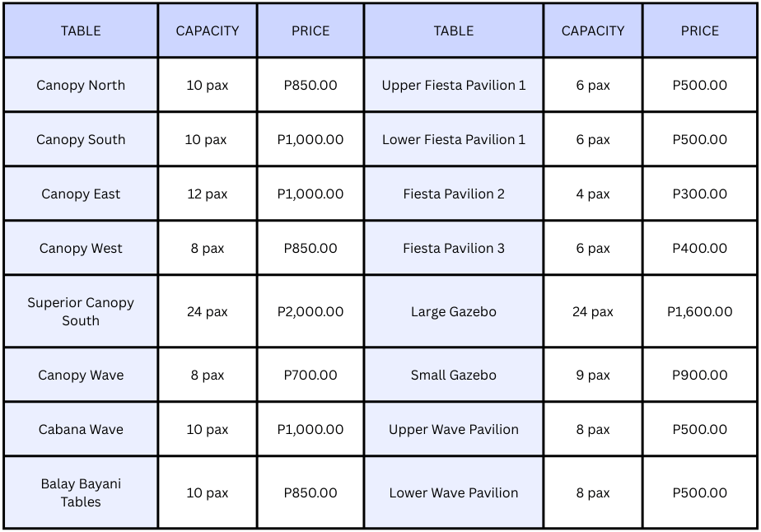Click the P2,000.00 price cell
Screen dimensions: 761x532
click(310, 311)
